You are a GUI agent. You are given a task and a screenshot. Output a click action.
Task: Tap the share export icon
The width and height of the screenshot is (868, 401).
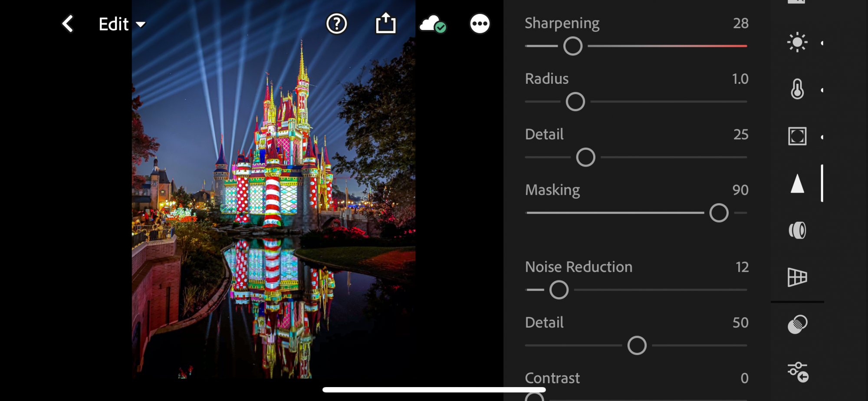[385, 23]
